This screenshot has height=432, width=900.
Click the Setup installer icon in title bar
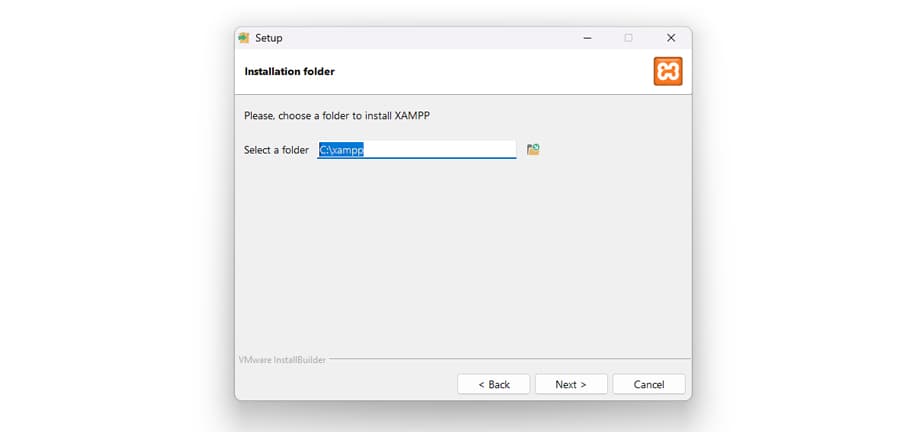pyautogui.click(x=244, y=38)
